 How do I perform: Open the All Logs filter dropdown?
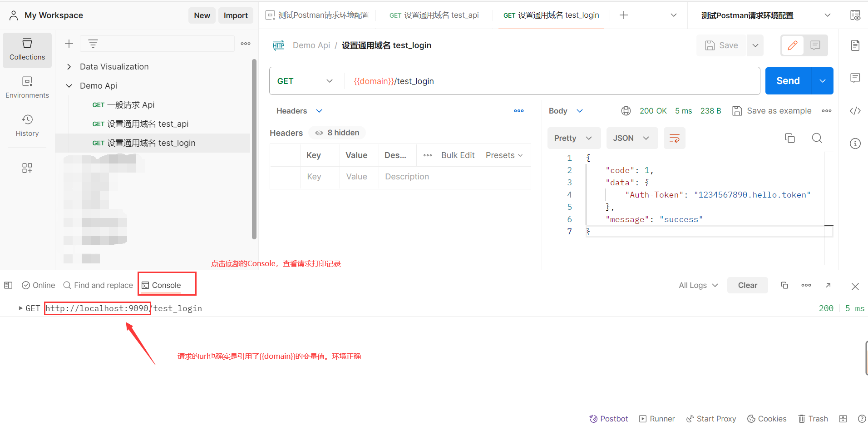click(699, 285)
